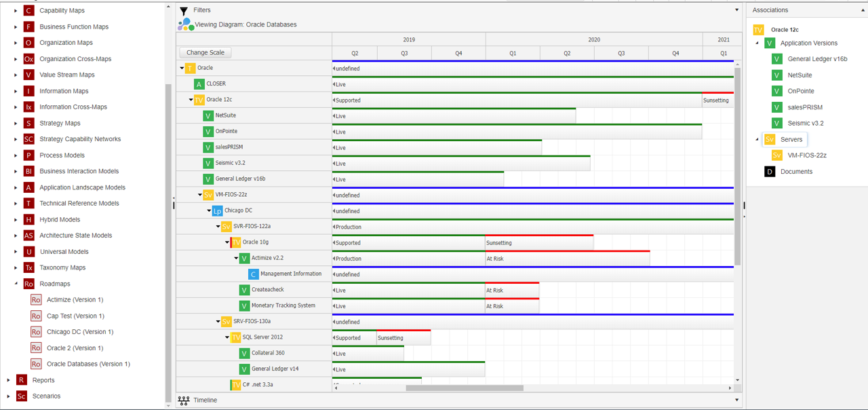Select General Ledger v16b in Associations
This screenshot has height=410, width=868.
coord(817,59)
